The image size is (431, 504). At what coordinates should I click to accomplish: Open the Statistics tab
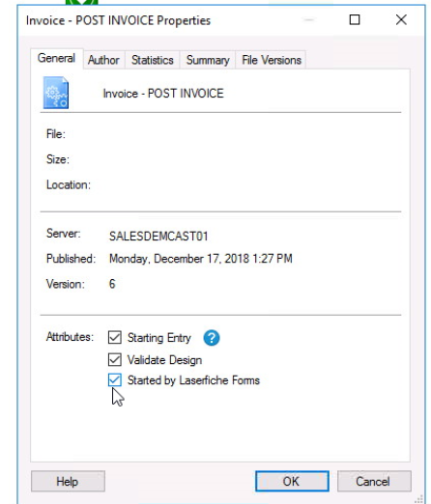153,60
